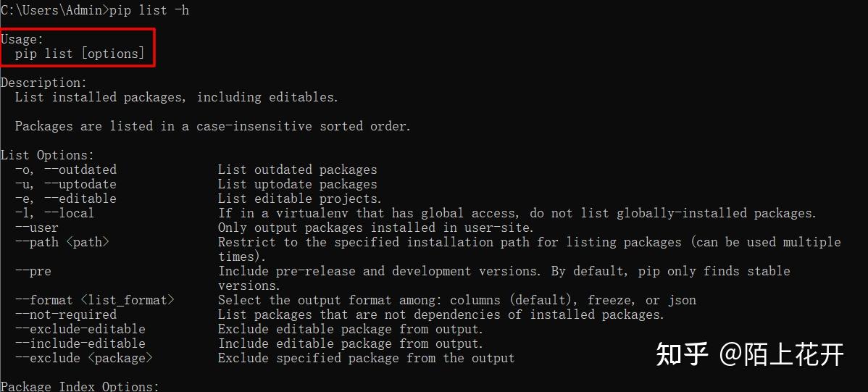Click the '--pre' option text

pos(33,271)
